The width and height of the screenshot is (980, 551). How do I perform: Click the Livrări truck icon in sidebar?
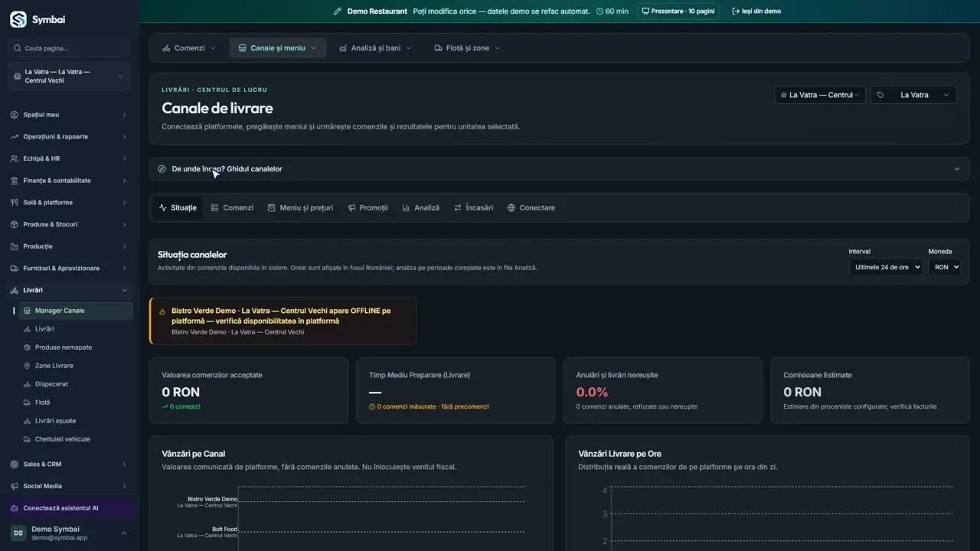[x=15, y=290]
